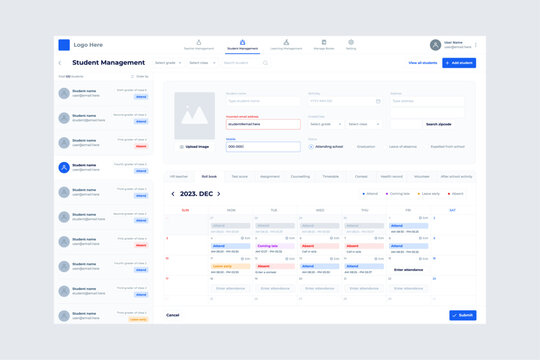This screenshot has width=540, height=360.
Task: Open the Select grade filter dropdown in header
Action: pyautogui.click(x=168, y=63)
